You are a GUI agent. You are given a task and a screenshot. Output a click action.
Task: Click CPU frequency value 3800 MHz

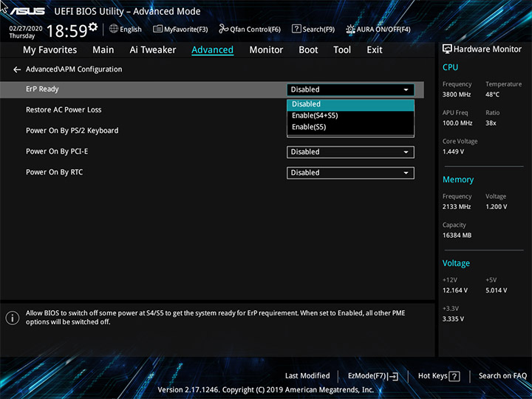[x=457, y=95]
